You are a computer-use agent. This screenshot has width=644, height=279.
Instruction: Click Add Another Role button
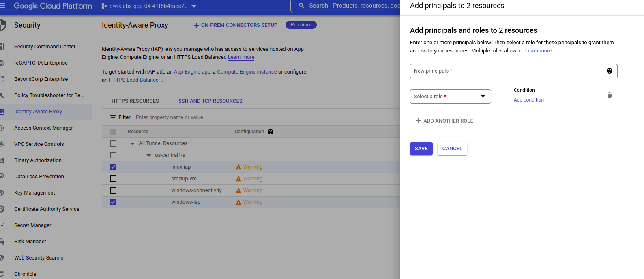pyautogui.click(x=444, y=121)
